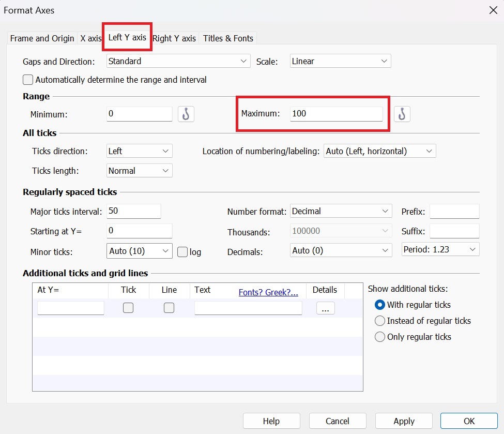Open the Details ellipsis button

pos(325,308)
